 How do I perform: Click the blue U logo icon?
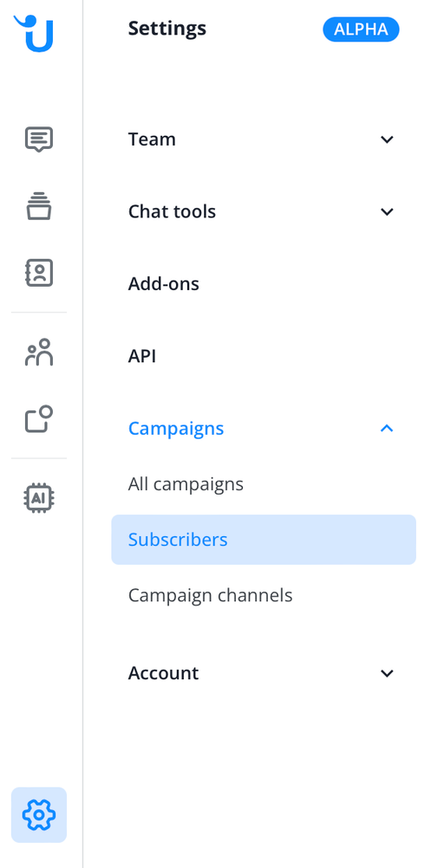[x=35, y=33]
